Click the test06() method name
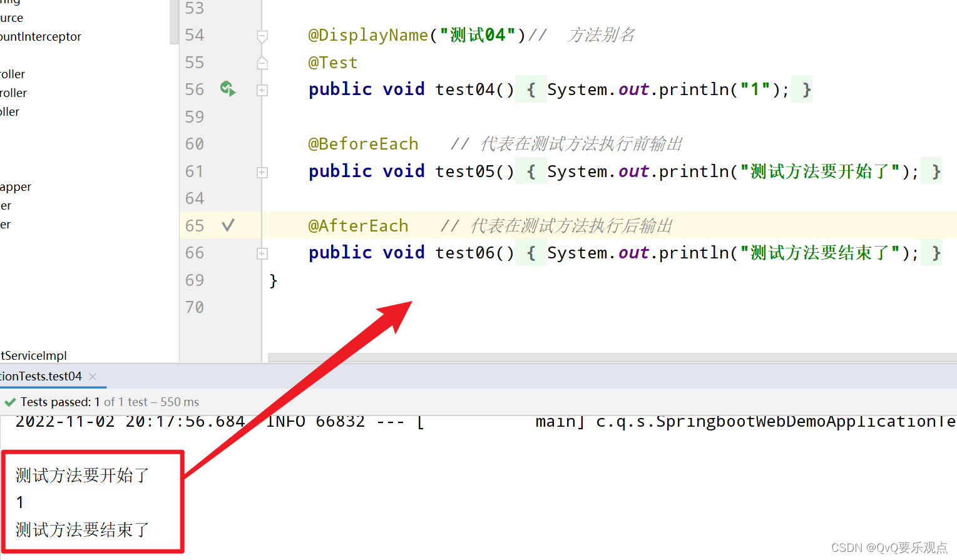957x560 pixels. click(x=474, y=253)
